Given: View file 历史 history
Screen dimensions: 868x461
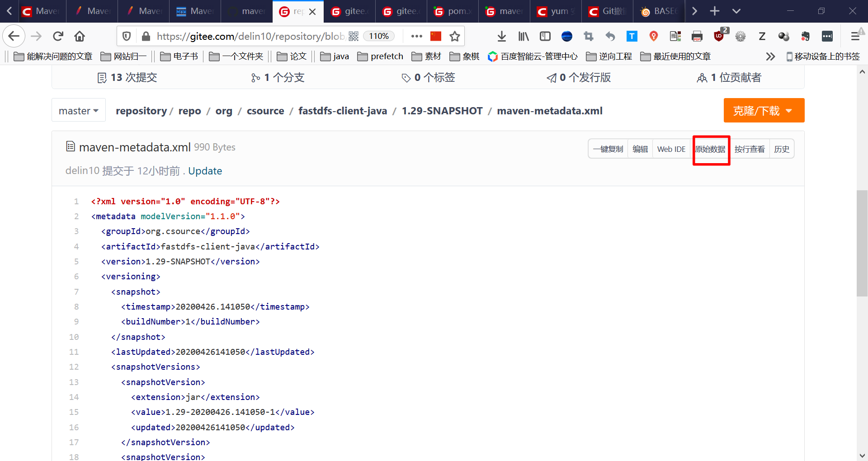Looking at the screenshot, I should point(782,149).
